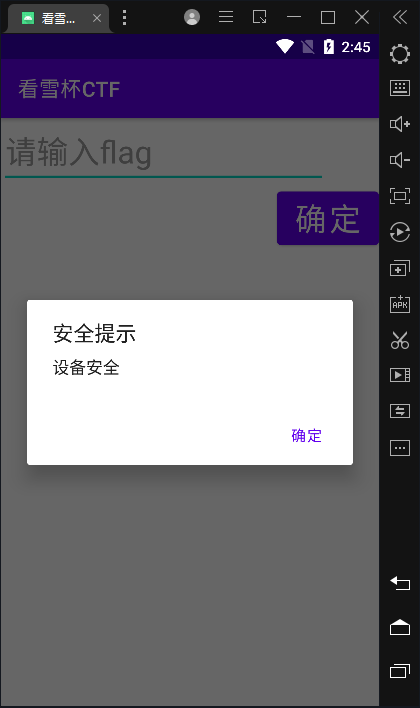The height and width of the screenshot is (708, 420).
Task: Open the shared folder transfer icon
Action: [x=400, y=411]
